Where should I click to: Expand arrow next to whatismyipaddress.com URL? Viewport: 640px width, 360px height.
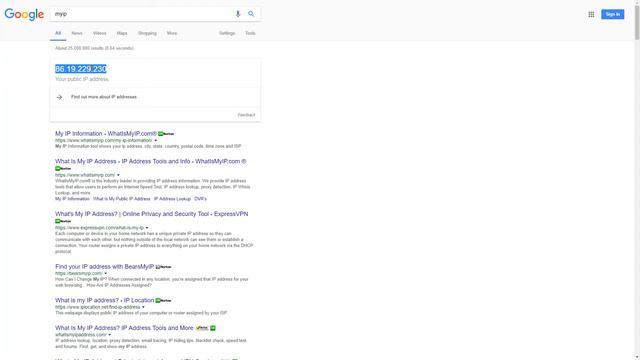tap(109, 335)
